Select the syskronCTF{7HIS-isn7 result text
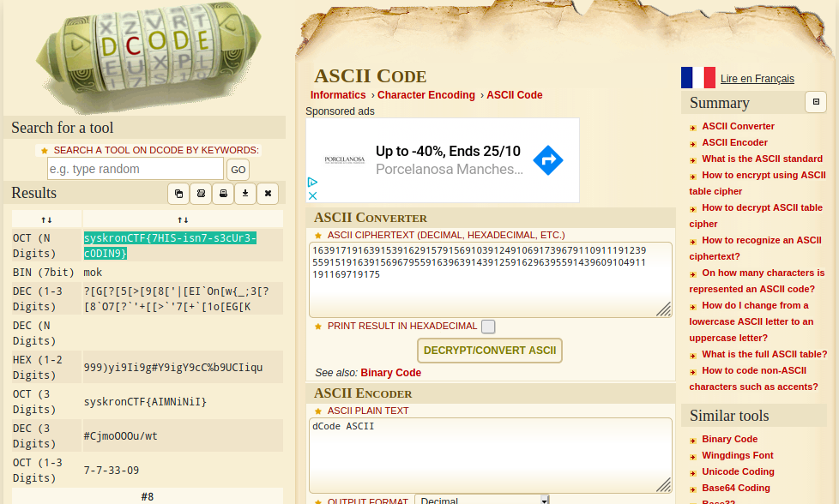Viewport: 839px width, 504px height. pyautogui.click(x=170, y=246)
